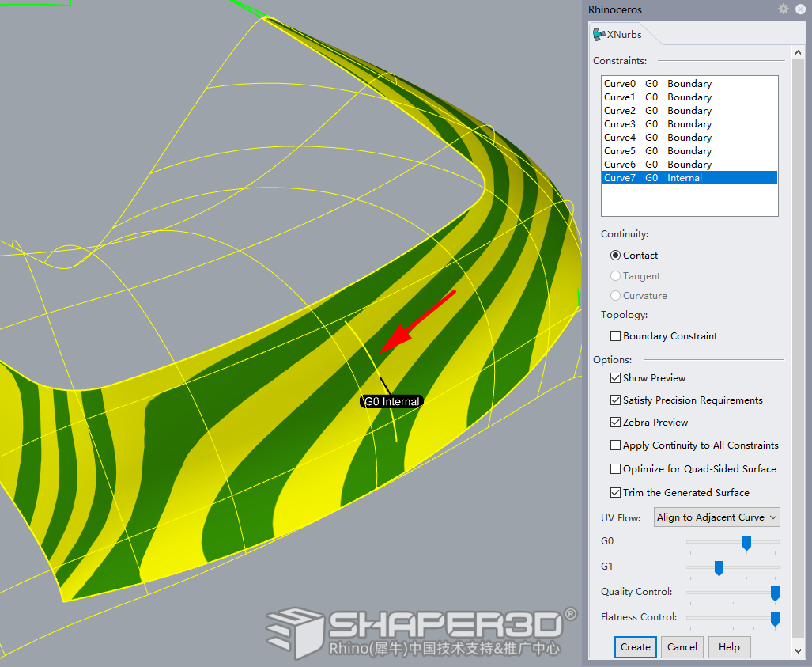This screenshot has height=667, width=812.
Task: Open the Rhinoceros panel settings gear
Action: [783, 9]
